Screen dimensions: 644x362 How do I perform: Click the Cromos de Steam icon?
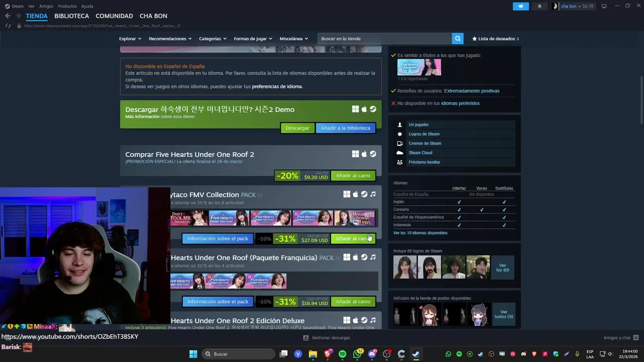tap(400, 143)
